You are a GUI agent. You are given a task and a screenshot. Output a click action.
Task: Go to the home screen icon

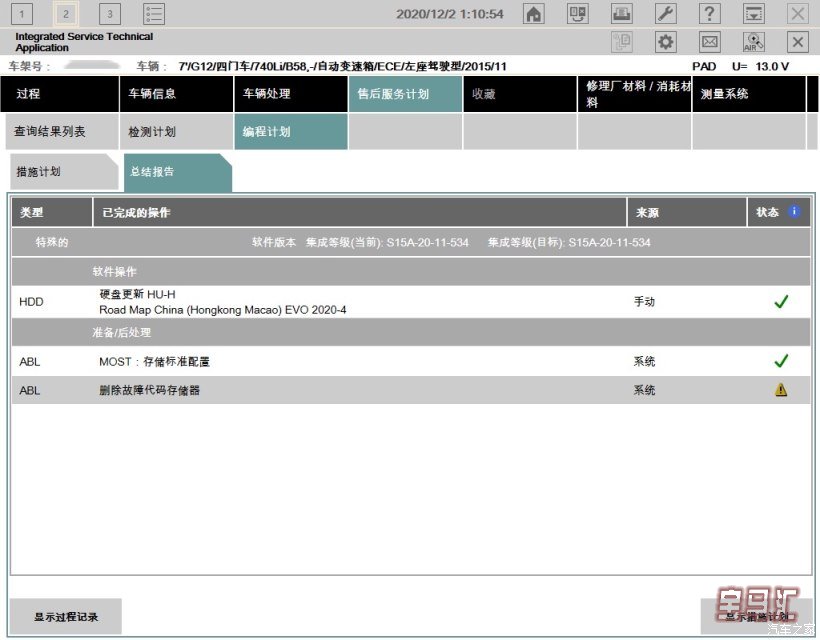534,14
